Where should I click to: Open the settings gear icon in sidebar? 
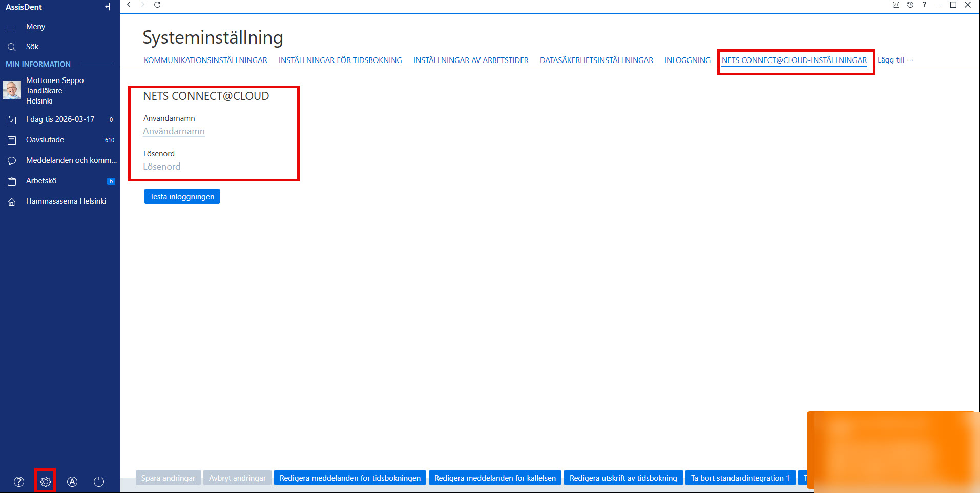46,482
